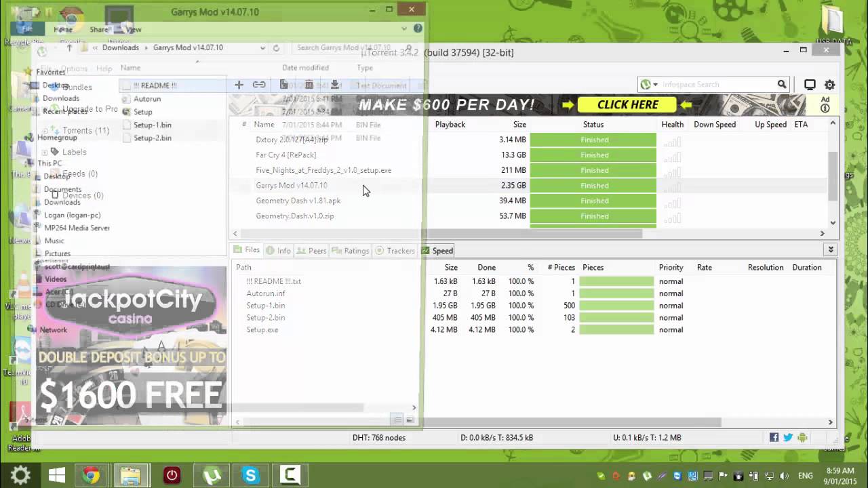Switch to the Ratings tab
The image size is (868, 488).
tap(351, 251)
